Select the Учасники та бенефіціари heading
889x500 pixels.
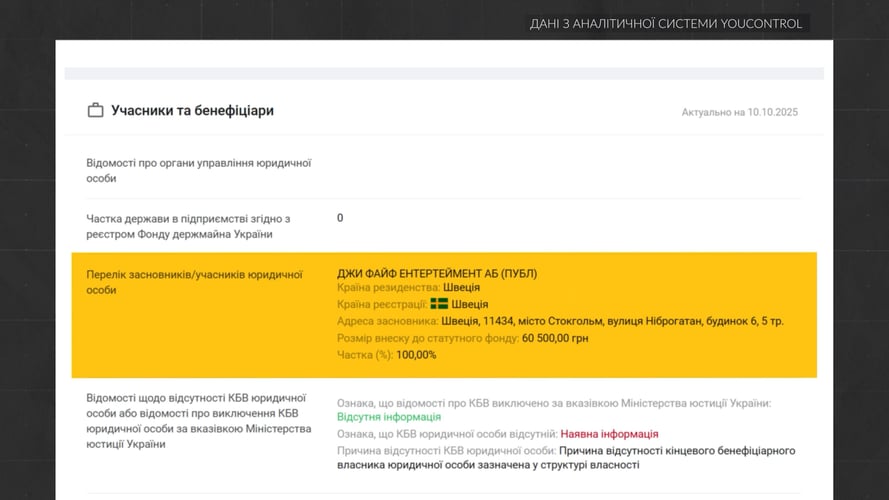[x=192, y=111]
